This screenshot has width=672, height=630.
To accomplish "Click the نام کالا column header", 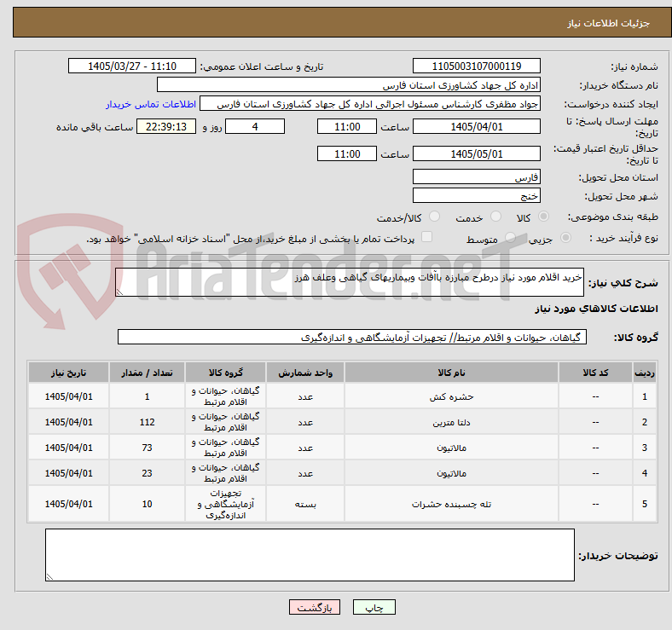I will click(x=451, y=373).
